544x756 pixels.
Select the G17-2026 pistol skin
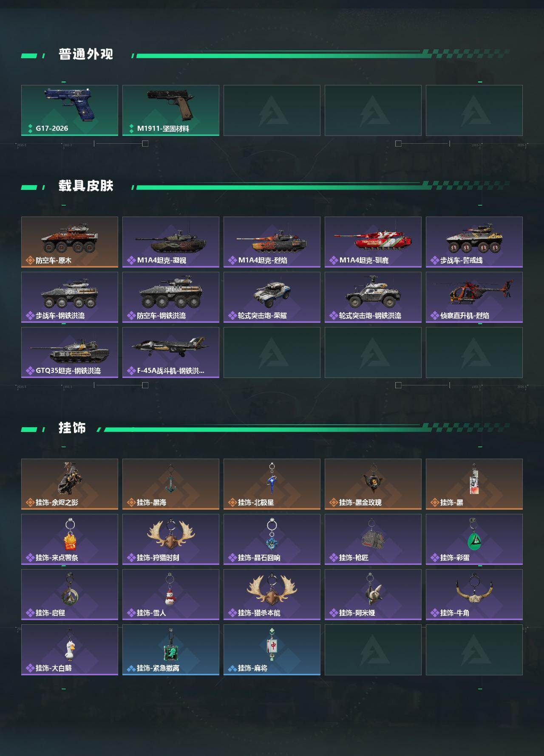(70, 110)
